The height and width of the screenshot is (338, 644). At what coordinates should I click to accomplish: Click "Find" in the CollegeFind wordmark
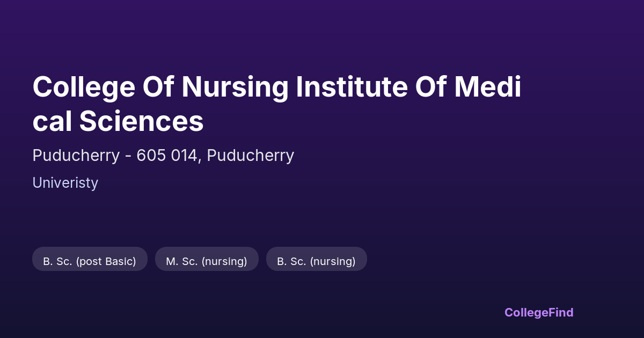tap(560, 312)
